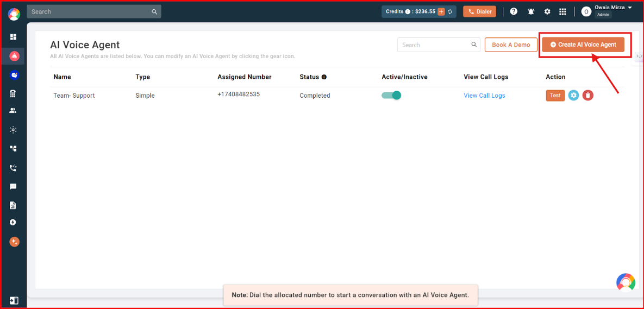Image resolution: width=644 pixels, height=309 pixels.
Task: Open View Call Logs link for Team- Support
Action: 484,96
